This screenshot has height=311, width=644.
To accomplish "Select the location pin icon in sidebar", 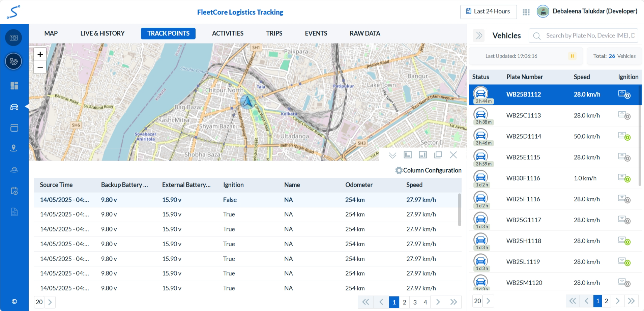I will pyautogui.click(x=13, y=148).
